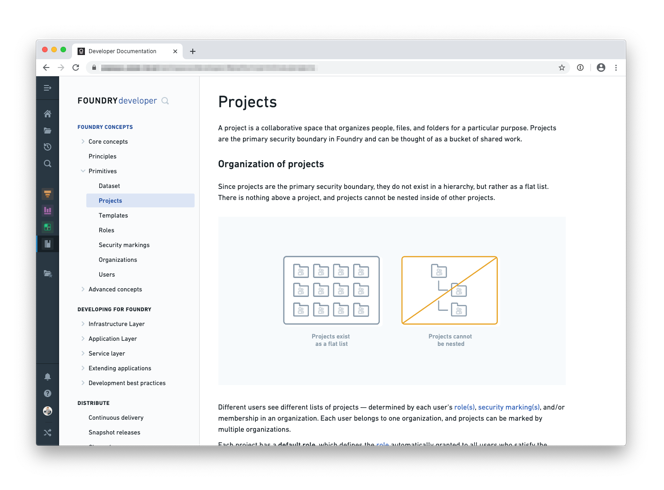View site security lock icon
The height and width of the screenshot is (490, 664).
[94, 68]
